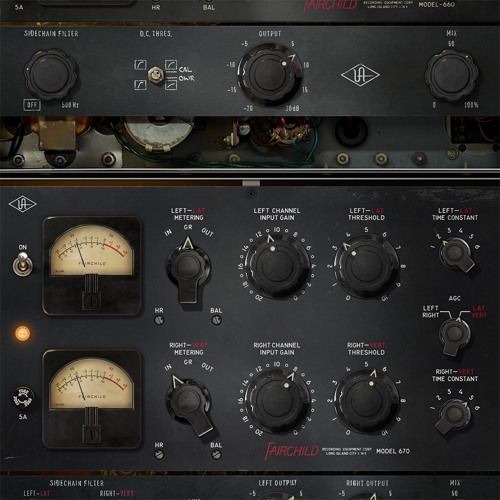
Task: Click the left channel HR trim screw
Action: click(159, 320)
